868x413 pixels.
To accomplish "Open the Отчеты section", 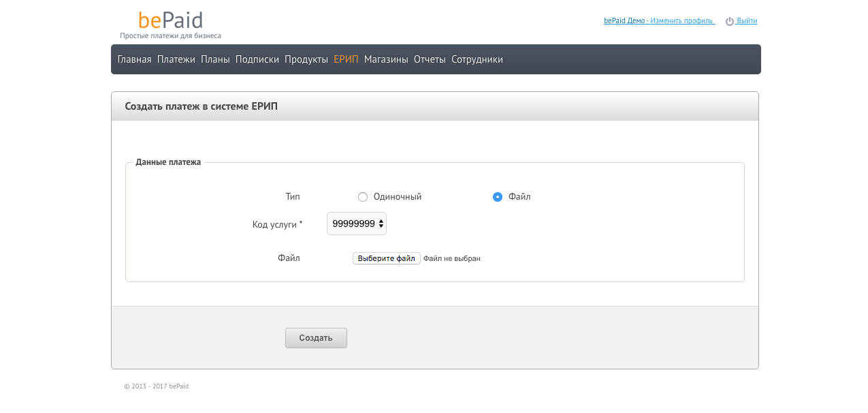I will 430,59.
